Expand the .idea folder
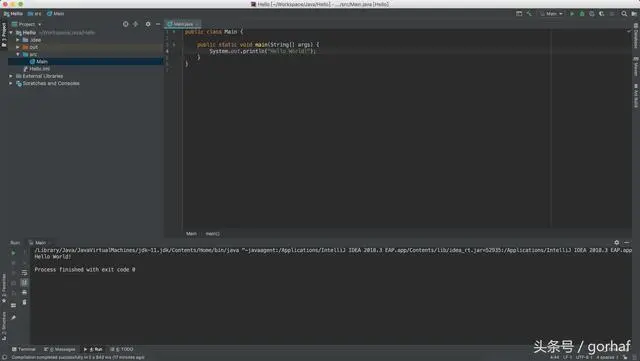 [x=18, y=40]
